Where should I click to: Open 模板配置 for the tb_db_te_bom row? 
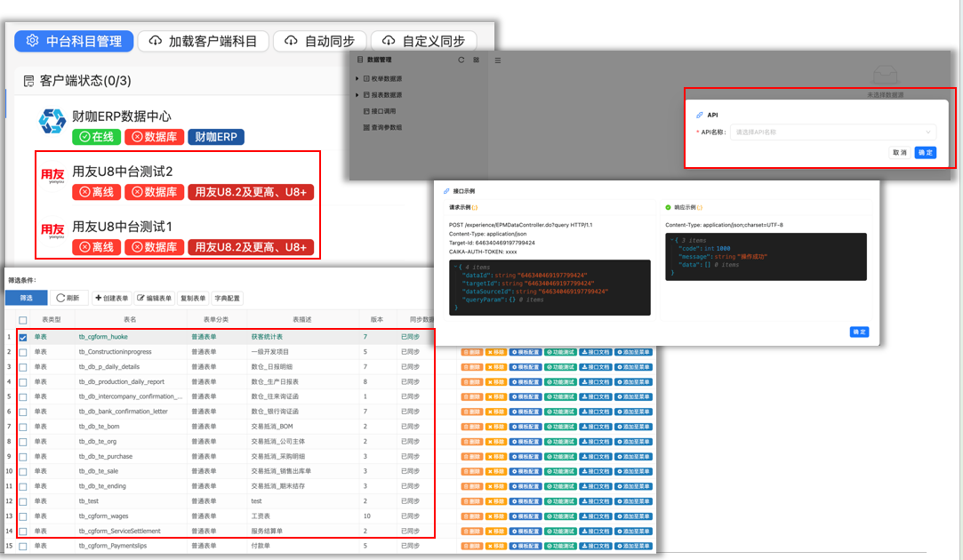pyautogui.click(x=526, y=427)
